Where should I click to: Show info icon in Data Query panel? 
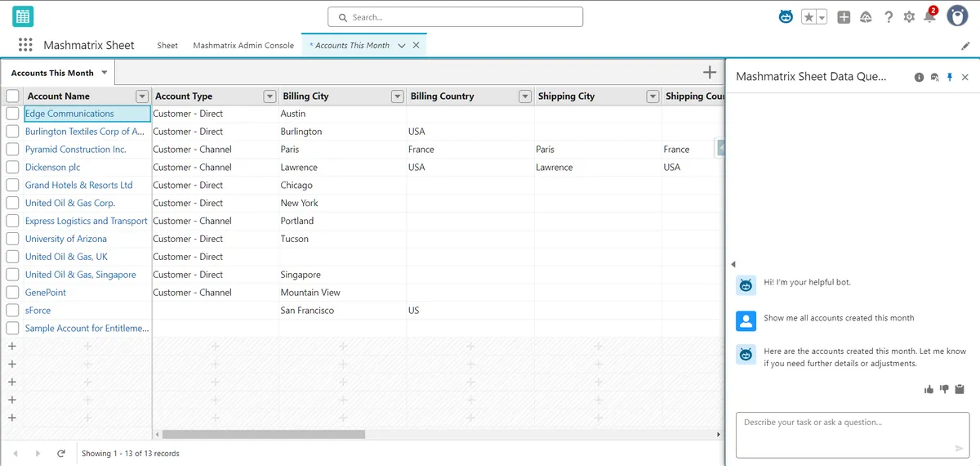[x=919, y=77]
